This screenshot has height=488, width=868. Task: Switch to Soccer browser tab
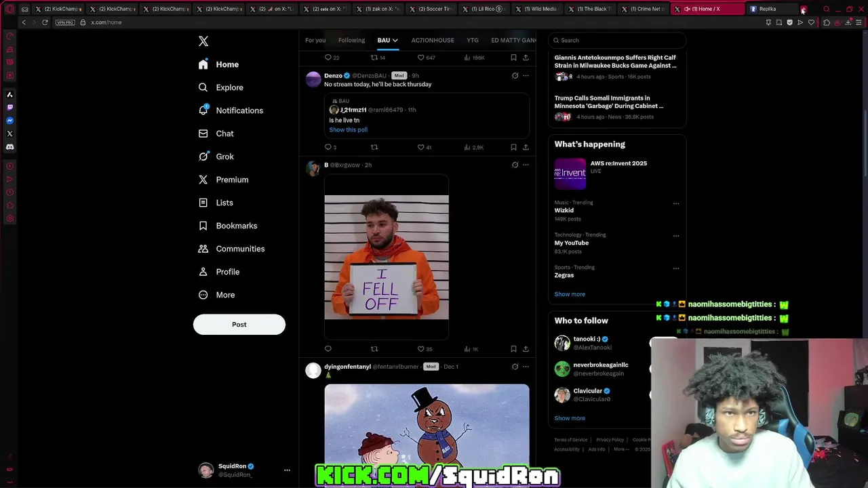pos(431,9)
